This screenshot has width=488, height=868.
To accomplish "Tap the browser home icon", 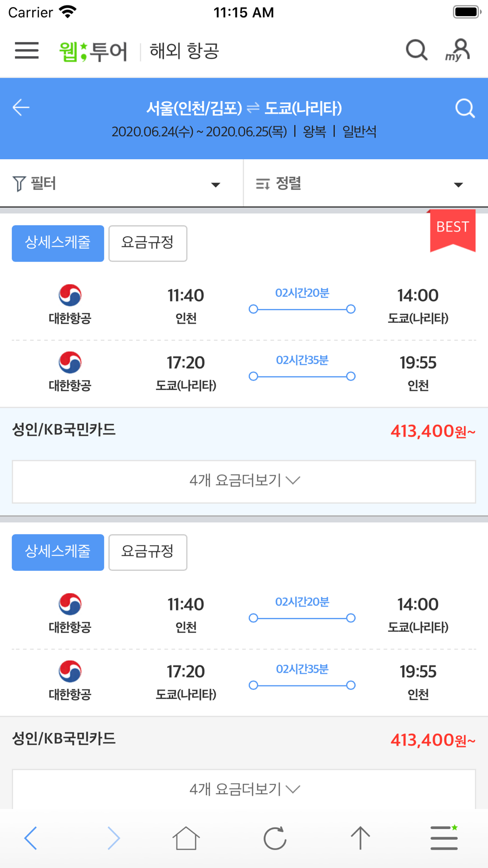I will (186, 838).
